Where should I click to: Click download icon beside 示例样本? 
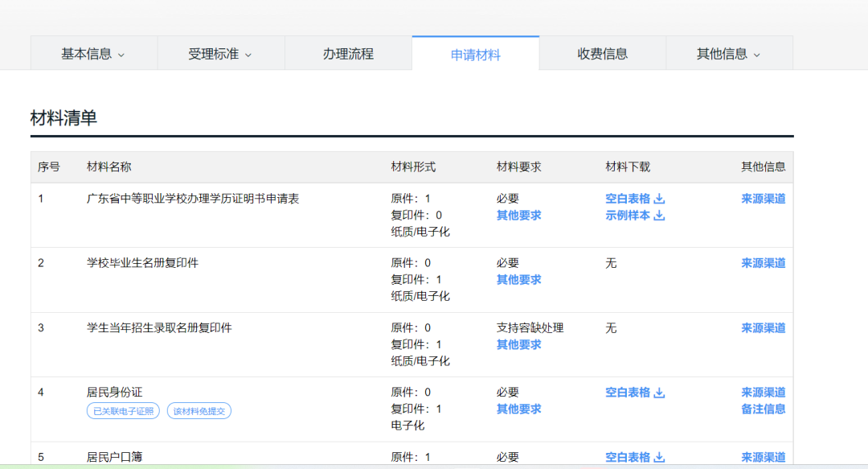(x=659, y=216)
